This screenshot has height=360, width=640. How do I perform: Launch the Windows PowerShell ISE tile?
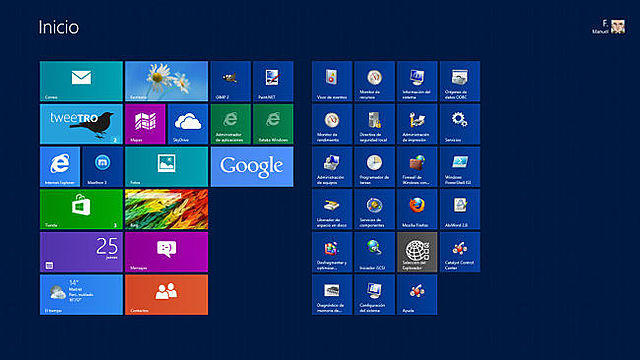click(x=460, y=167)
